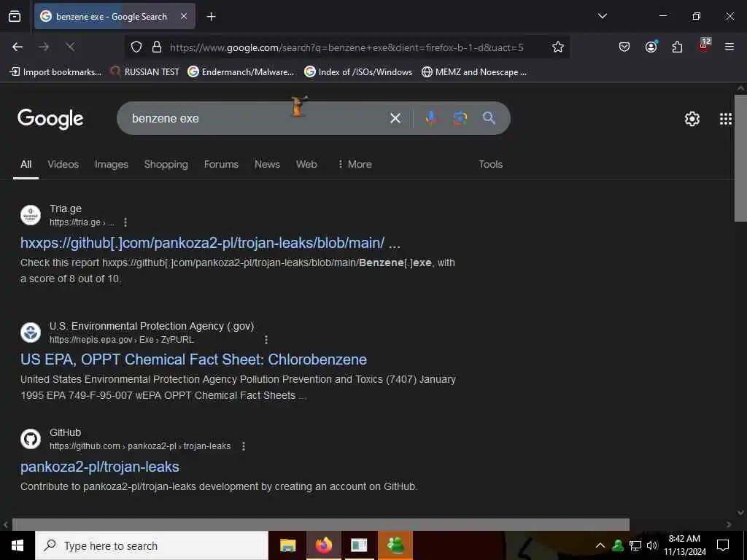Clear the search query with X

[x=395, y=118]
